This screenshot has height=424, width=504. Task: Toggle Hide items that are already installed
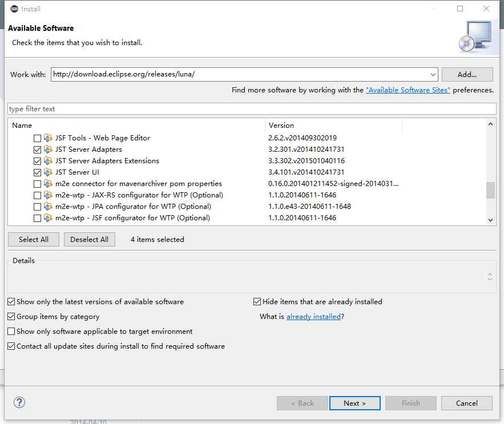tap(257, 301)
